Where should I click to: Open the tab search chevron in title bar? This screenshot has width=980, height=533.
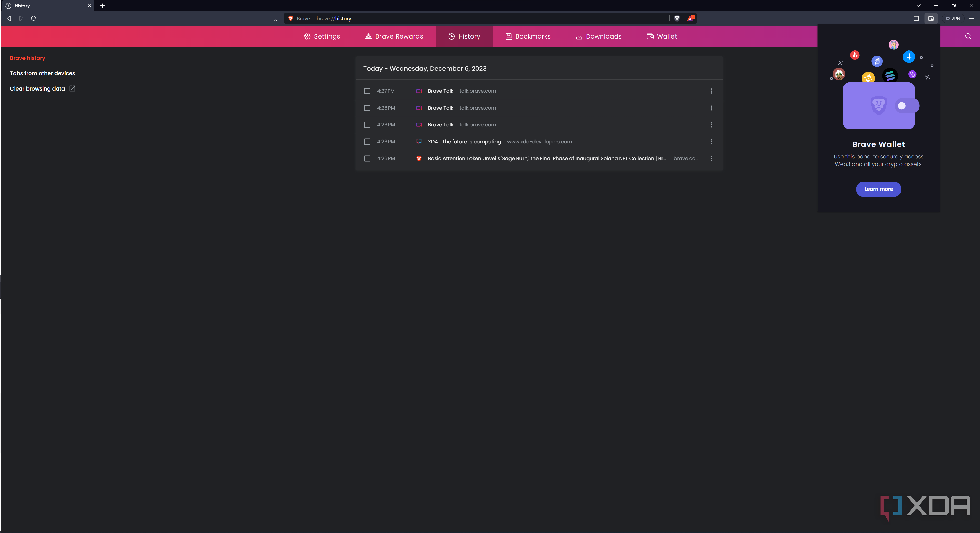click(918, 6)
